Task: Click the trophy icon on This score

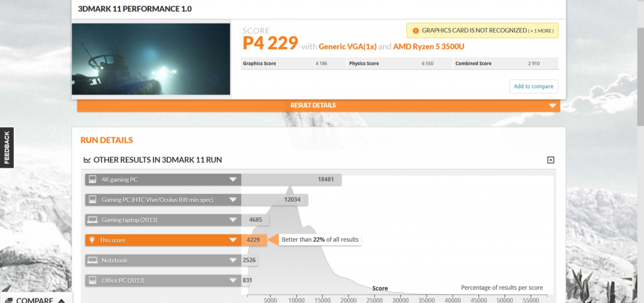Action: tap(92, 240)
